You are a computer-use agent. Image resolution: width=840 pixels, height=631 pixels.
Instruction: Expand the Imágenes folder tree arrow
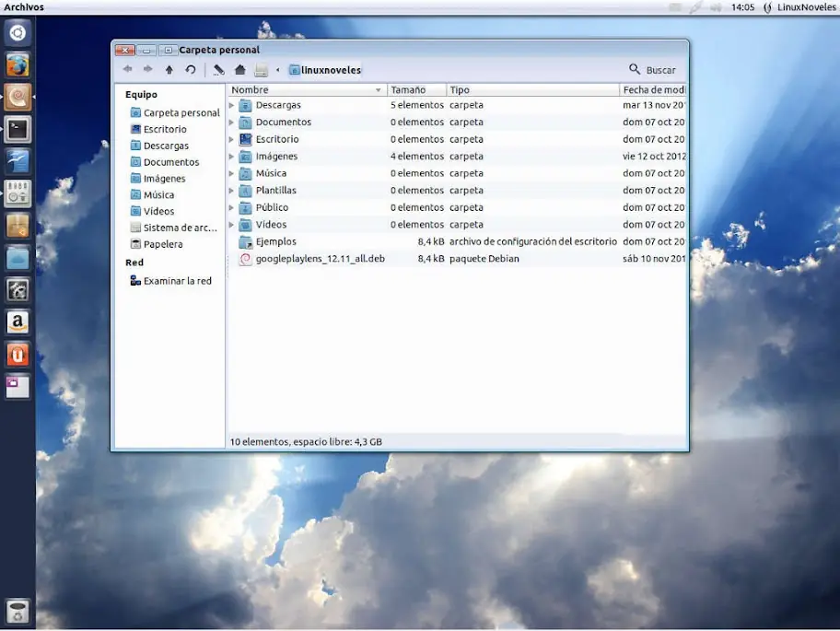point(231,157)
